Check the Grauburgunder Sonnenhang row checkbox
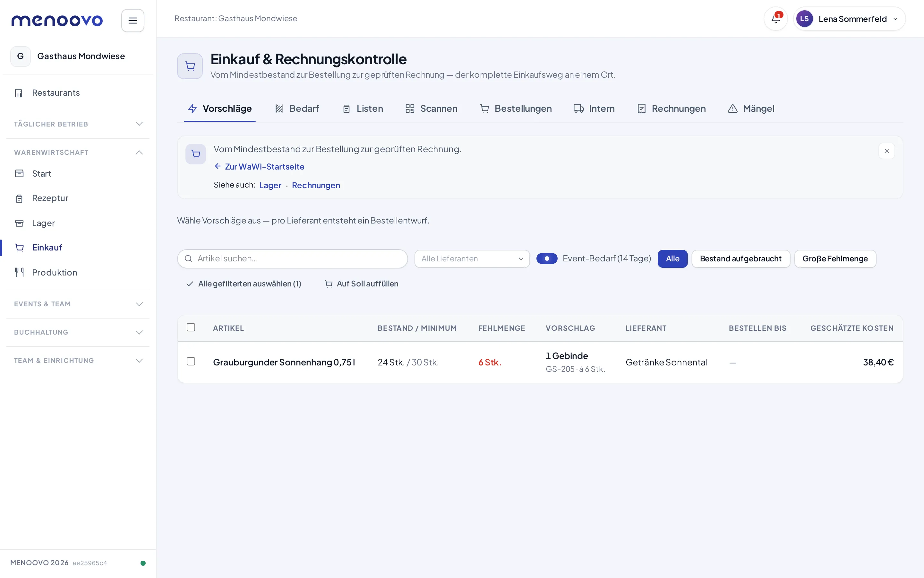 (191, 361)
